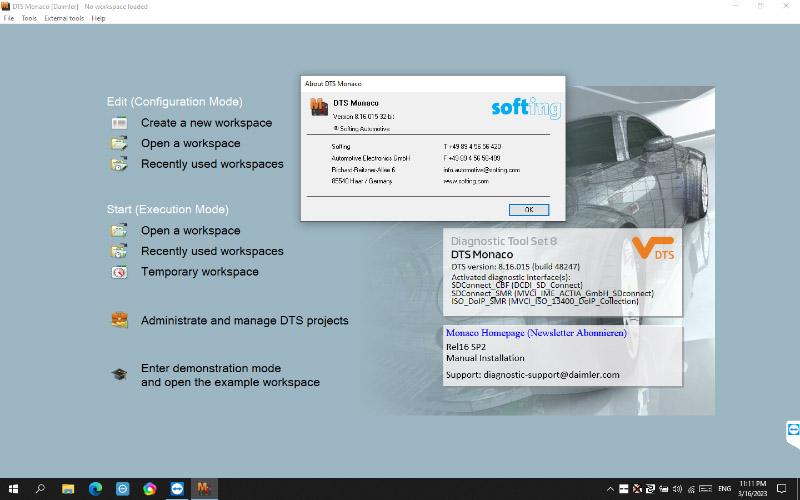Image resolution: width=800 pixels, height=500 pixels.
Task: Click the touch keyboard tray icon
Action: click(706, 489)
